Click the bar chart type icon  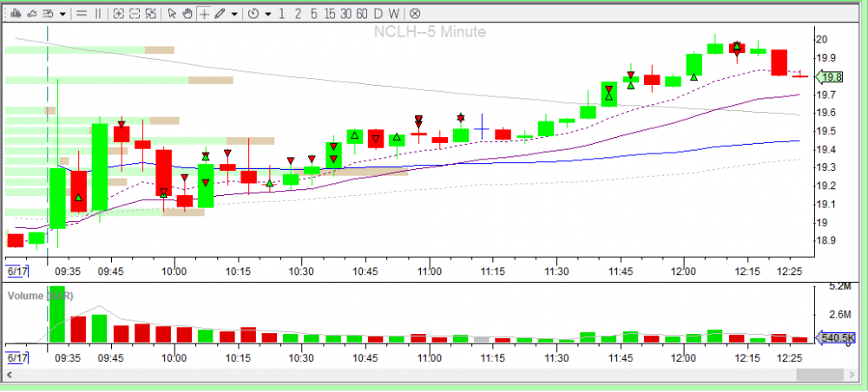16,14
